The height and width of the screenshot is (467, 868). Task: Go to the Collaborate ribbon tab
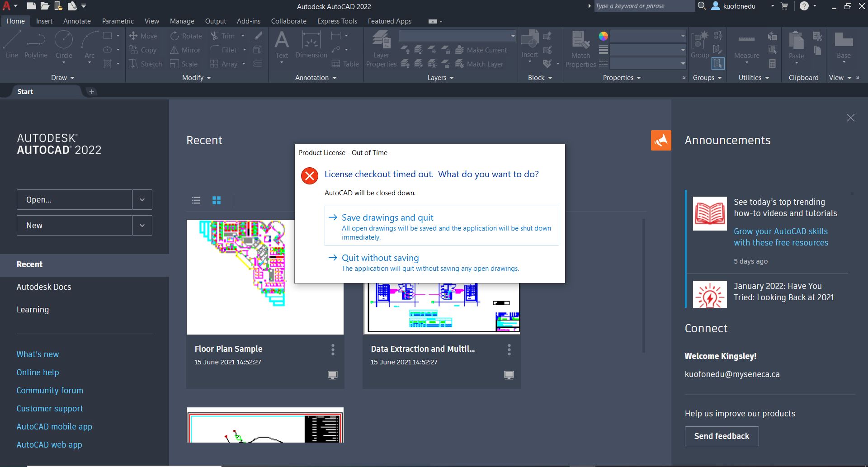pos(289,21)
